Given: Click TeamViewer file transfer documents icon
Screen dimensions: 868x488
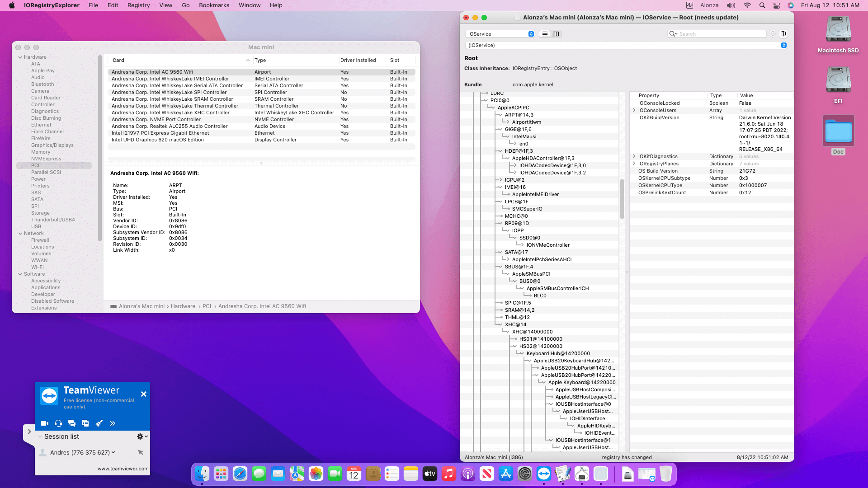Looking at the screenshot, I should [85, 423].
